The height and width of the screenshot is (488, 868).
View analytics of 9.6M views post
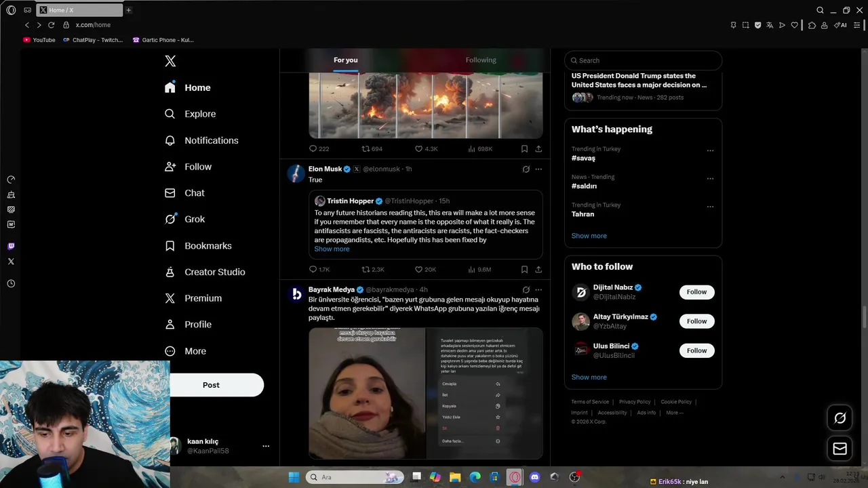[479, 269]
